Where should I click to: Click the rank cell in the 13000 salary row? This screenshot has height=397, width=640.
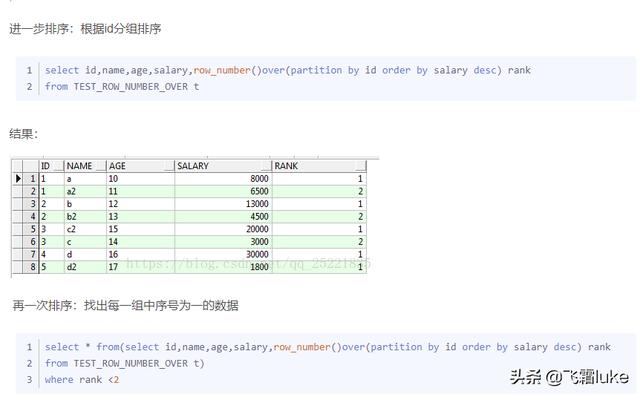point(319,204)
